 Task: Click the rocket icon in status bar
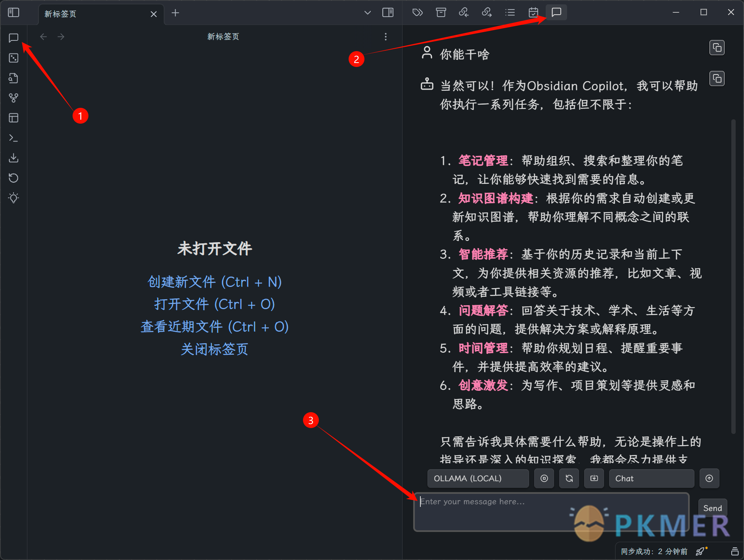coord(701,551)
